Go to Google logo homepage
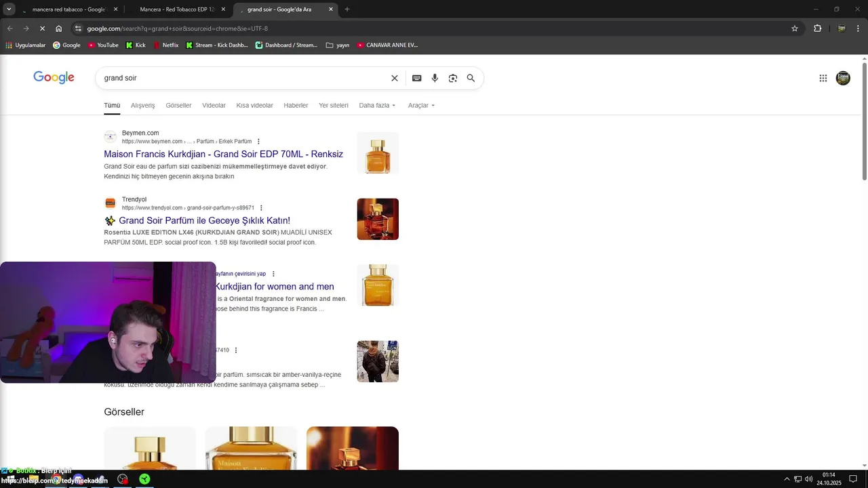Viewport: 868px width, 488px height. [x=54, y=77]
